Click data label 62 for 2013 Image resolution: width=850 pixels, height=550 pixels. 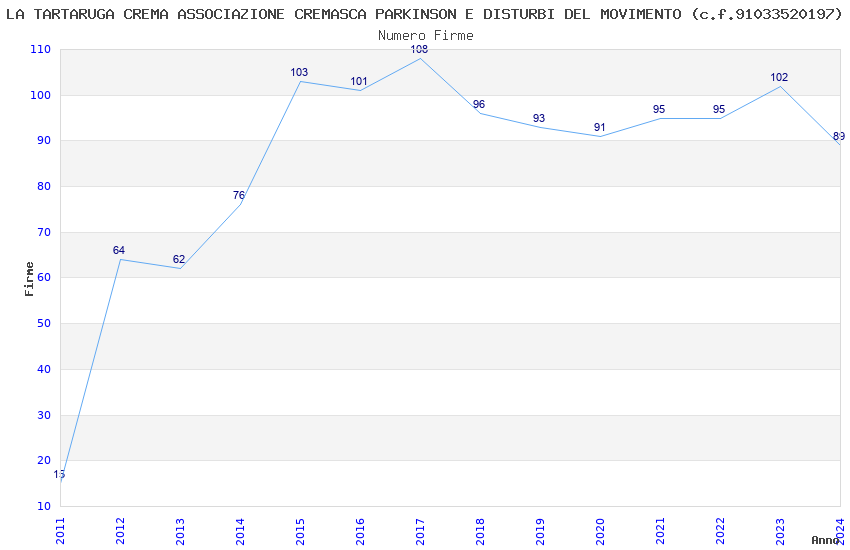click(179, 260)
